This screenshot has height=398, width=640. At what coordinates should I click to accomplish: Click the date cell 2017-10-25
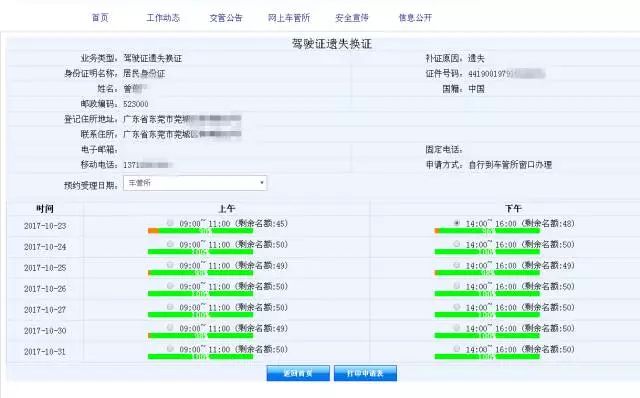click(45, 268)
